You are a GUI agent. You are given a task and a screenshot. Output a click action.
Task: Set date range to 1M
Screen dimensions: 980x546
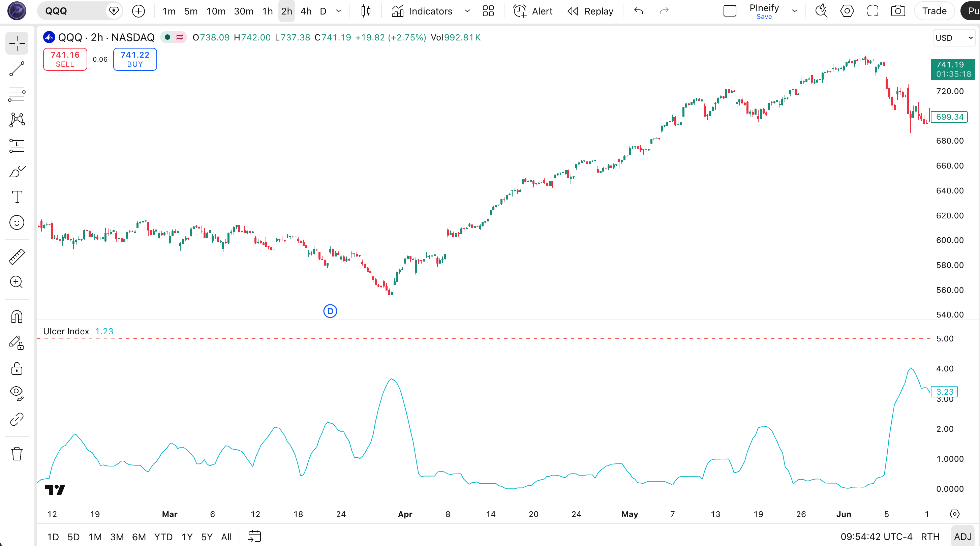[95, 537]
